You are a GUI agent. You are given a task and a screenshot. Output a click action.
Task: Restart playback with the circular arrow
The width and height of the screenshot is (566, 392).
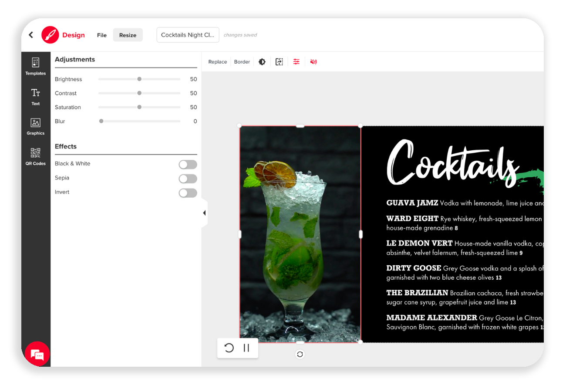pyautogui.click(x=229, y=348)
